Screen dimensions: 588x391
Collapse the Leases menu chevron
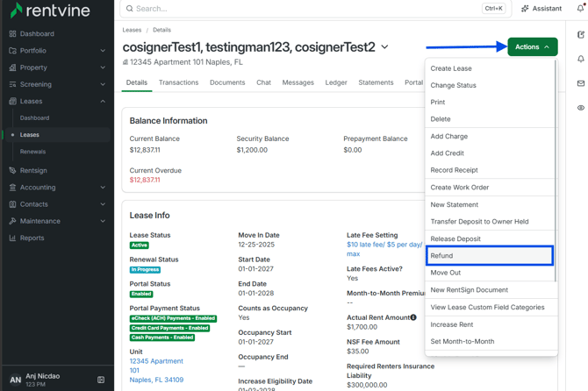point(103,101)
